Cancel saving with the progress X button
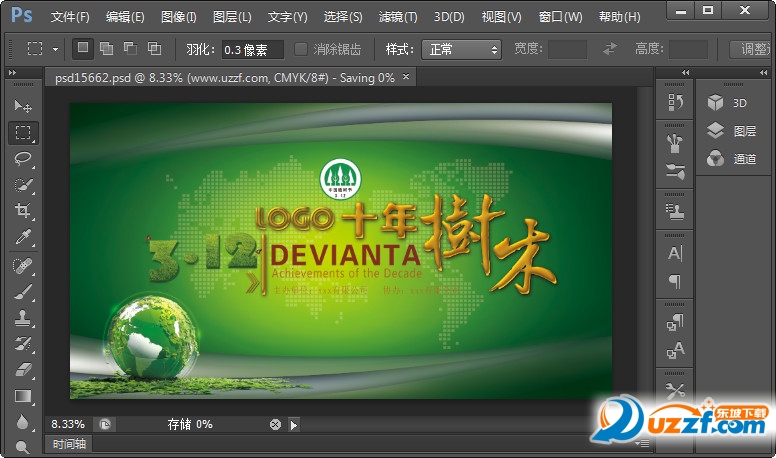 275,424
